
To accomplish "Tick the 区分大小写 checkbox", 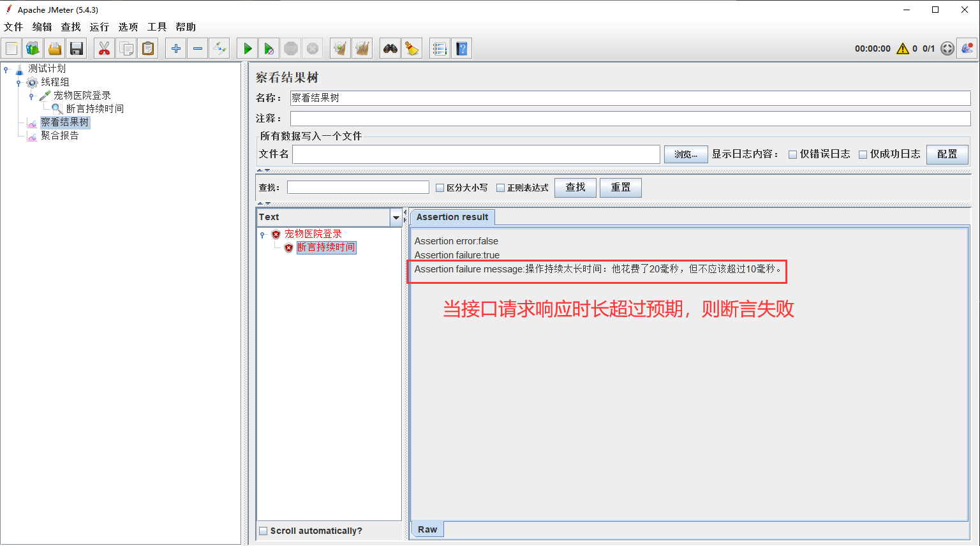I will (440, 188).
